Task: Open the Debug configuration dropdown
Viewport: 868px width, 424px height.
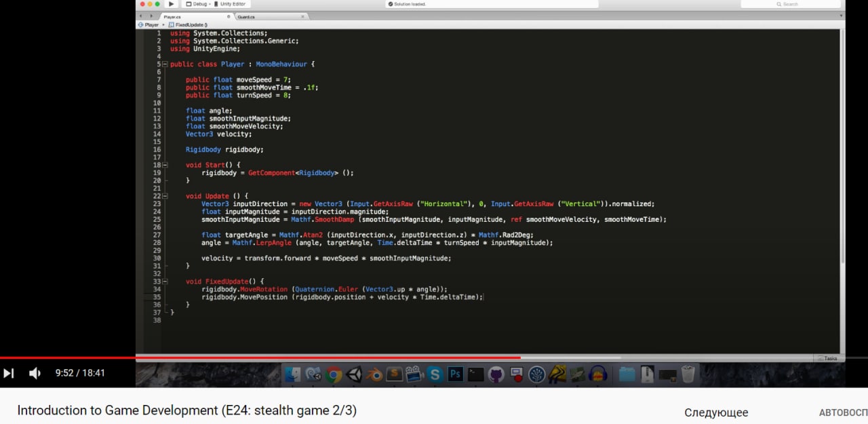Action: (197, 4)
